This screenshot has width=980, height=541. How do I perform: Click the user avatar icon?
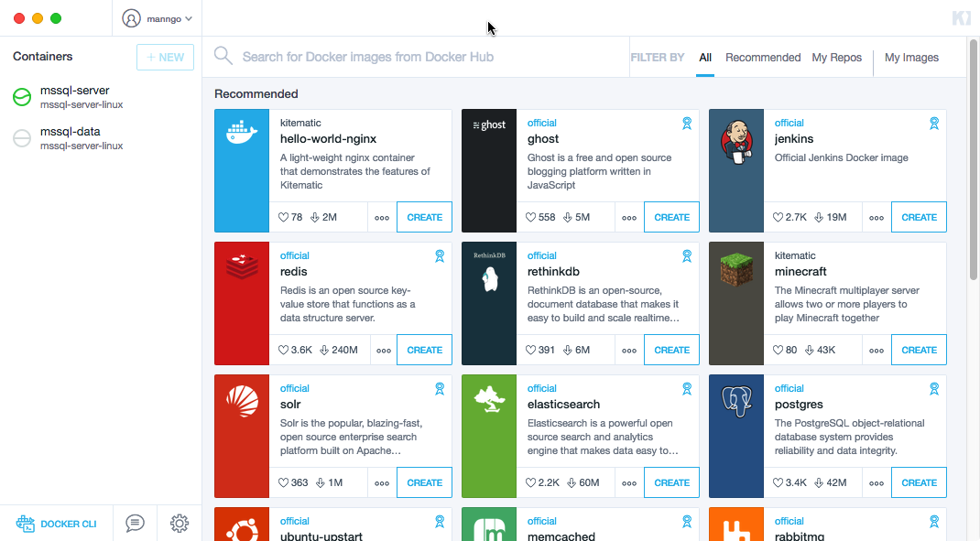[x=131, y=18]
